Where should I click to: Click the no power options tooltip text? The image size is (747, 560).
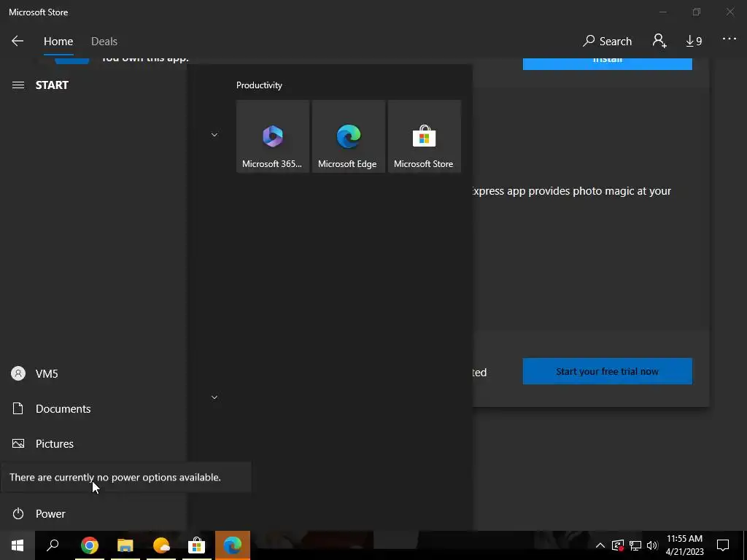tap(115, 477)
